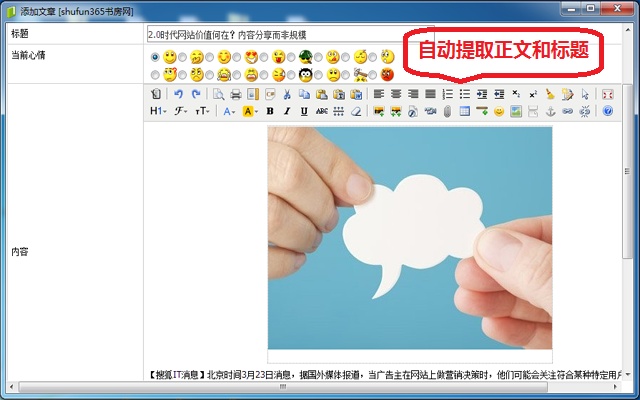
Task: Open the H1 heading format dropdown
Action: point(158,111)
